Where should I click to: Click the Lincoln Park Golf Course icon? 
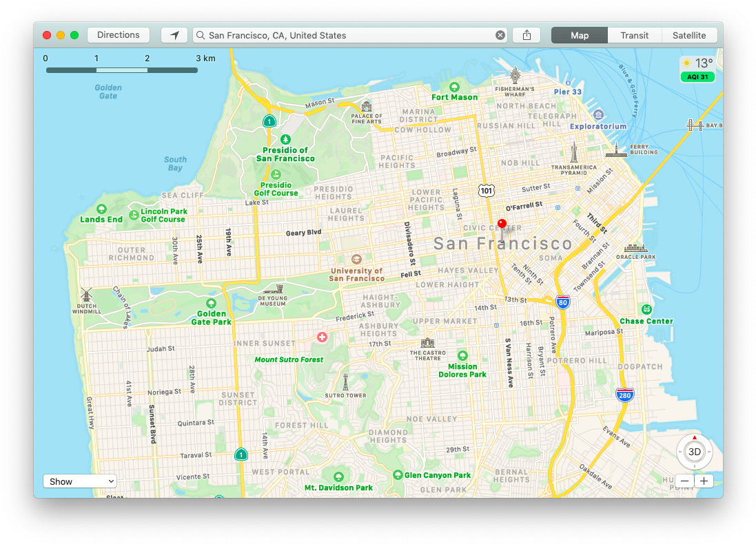pos(134,215)
